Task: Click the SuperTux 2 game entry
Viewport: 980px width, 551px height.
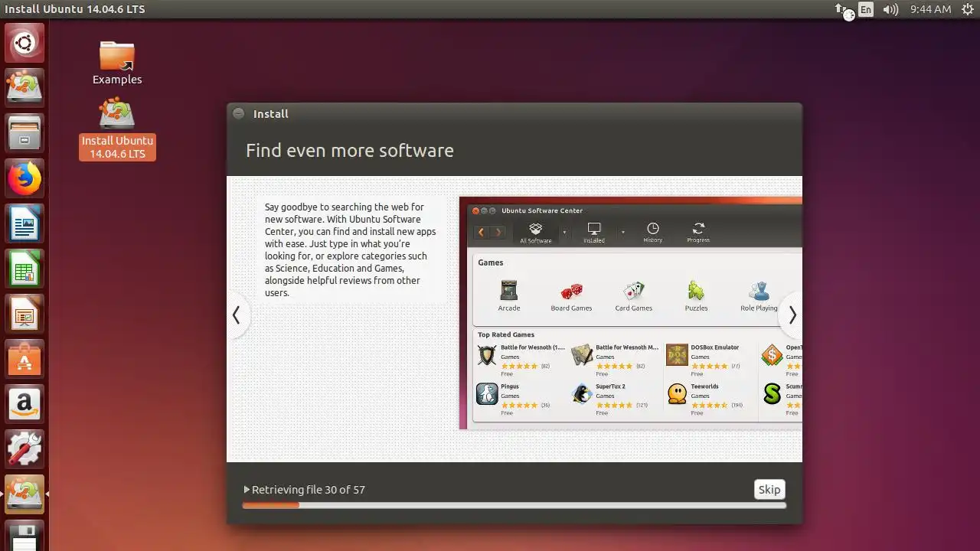Action: point(610,399)
